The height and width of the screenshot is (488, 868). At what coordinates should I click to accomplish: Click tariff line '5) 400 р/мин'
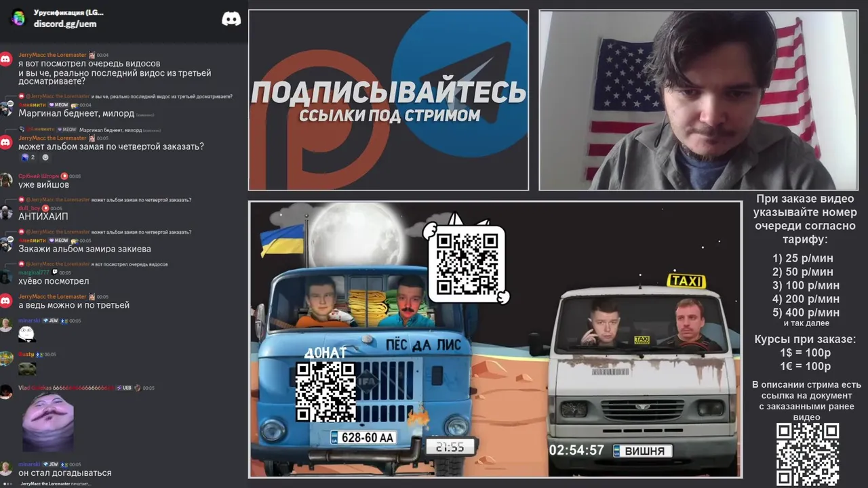pos(806,312)
